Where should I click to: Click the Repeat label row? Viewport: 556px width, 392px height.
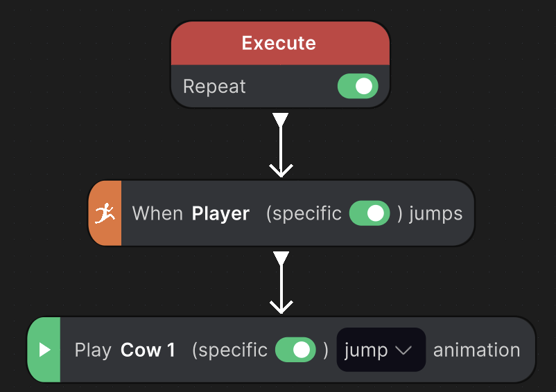tap(280, 86)
